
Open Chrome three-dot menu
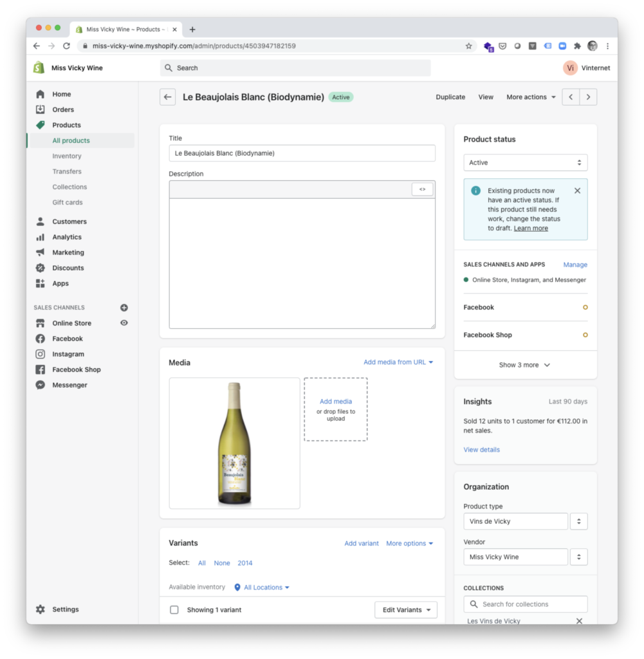click(x=607, y=46)
